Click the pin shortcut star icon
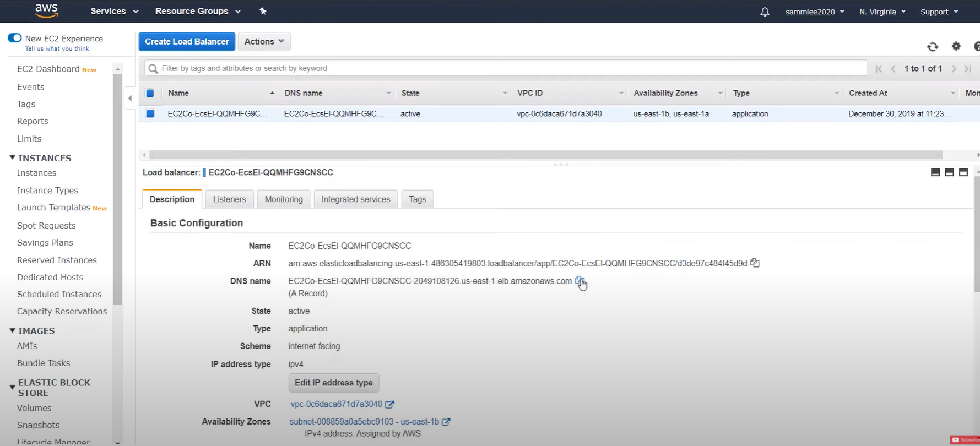This screenshot has width=980, height=446. 263,11
